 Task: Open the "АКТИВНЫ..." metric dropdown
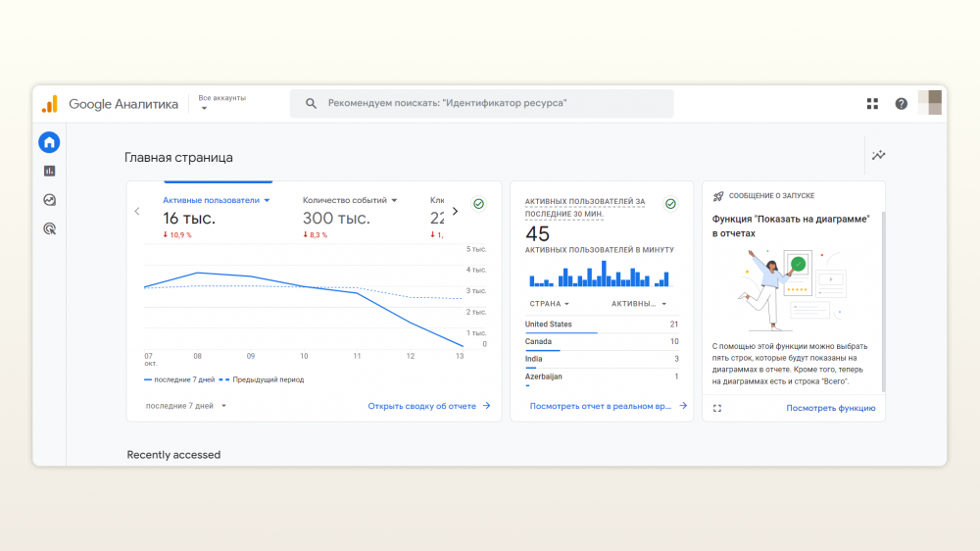coord(639,304)
